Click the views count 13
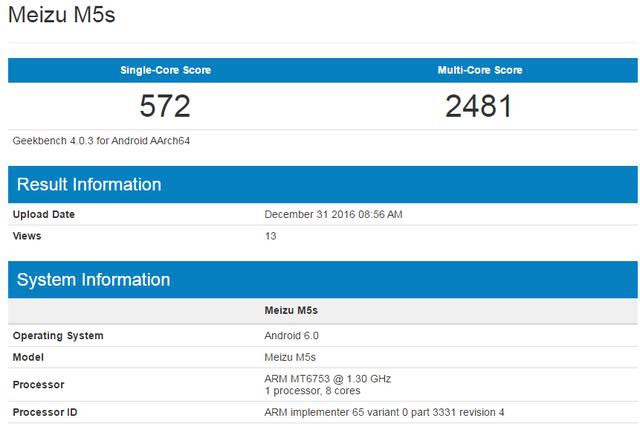640x424 pixels. (270, 236)
